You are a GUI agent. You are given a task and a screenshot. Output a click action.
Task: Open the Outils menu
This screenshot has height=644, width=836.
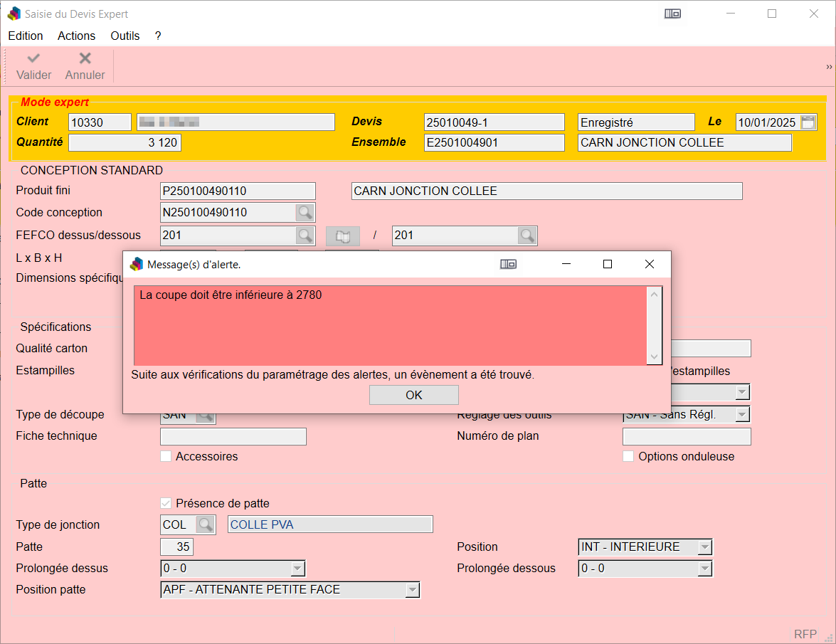(125, 36)
